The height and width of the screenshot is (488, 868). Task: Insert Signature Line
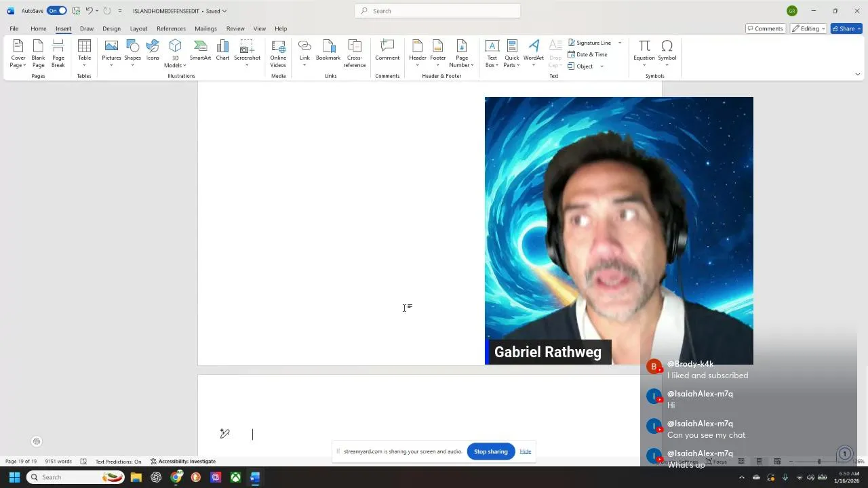coord(589,43)
